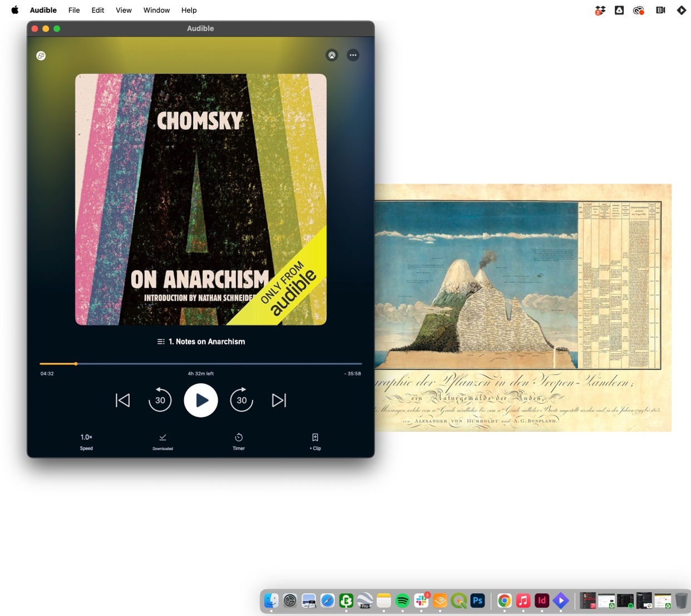Click the first minimized window thumbnail in Dock
The width and height of the screenshot is (691, 616).
pos(588,601)
